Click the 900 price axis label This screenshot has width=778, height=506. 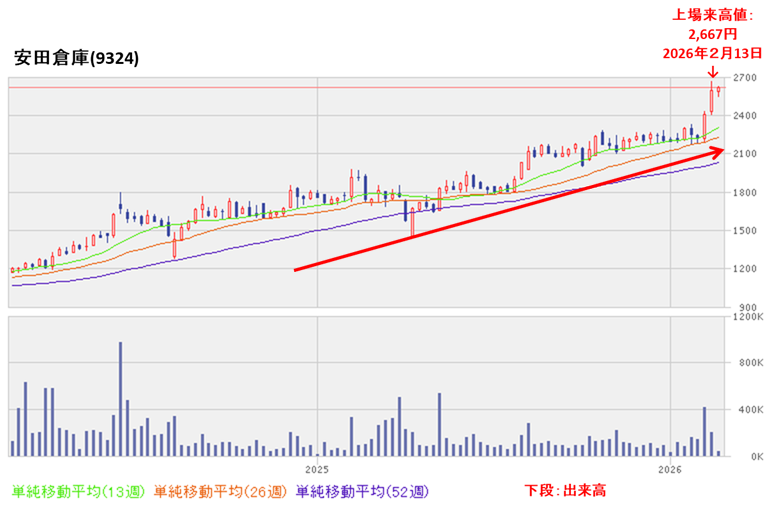[x=746, y=307]
